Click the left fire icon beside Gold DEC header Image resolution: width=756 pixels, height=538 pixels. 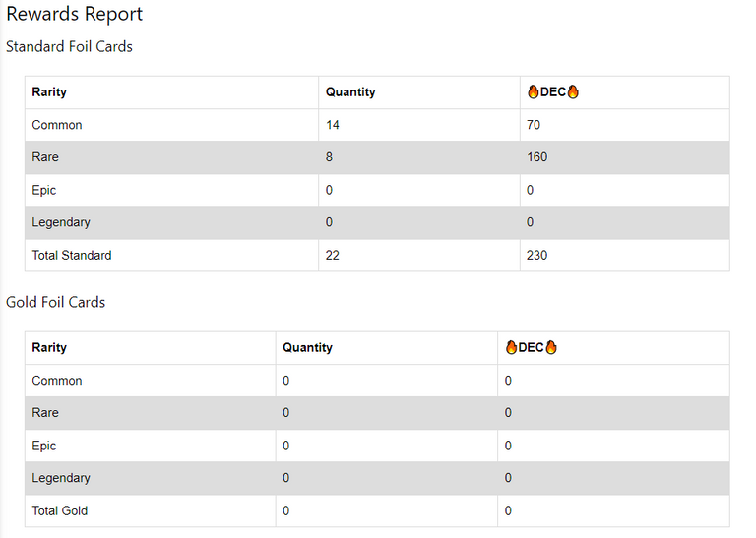511,348
